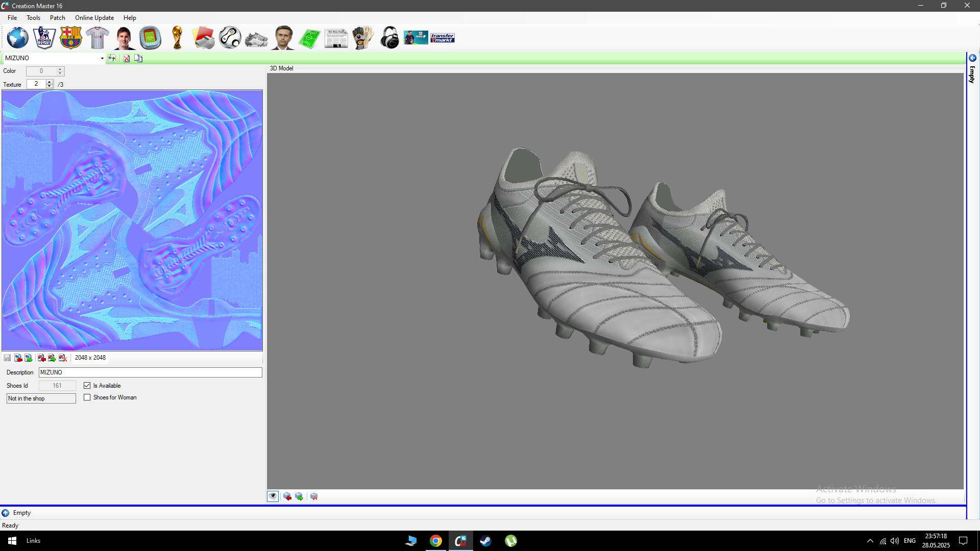This screenshot has width=980, height=551.
Task: Open the Not in the shop dropdown
Action: pos(41,398)
